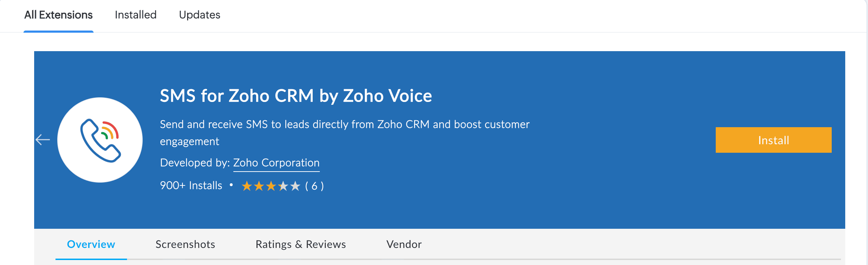868x265 pixels.
Task: Click the back arrow icon
Action: click(x=43, y=140)
